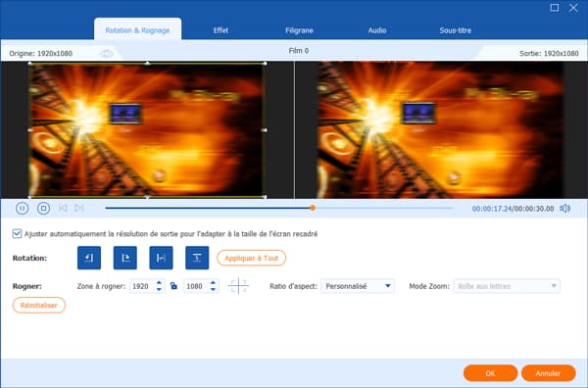Click the crop width field 1920
The height and width of the screenshot is (388, 588).
tap(142, 286)
